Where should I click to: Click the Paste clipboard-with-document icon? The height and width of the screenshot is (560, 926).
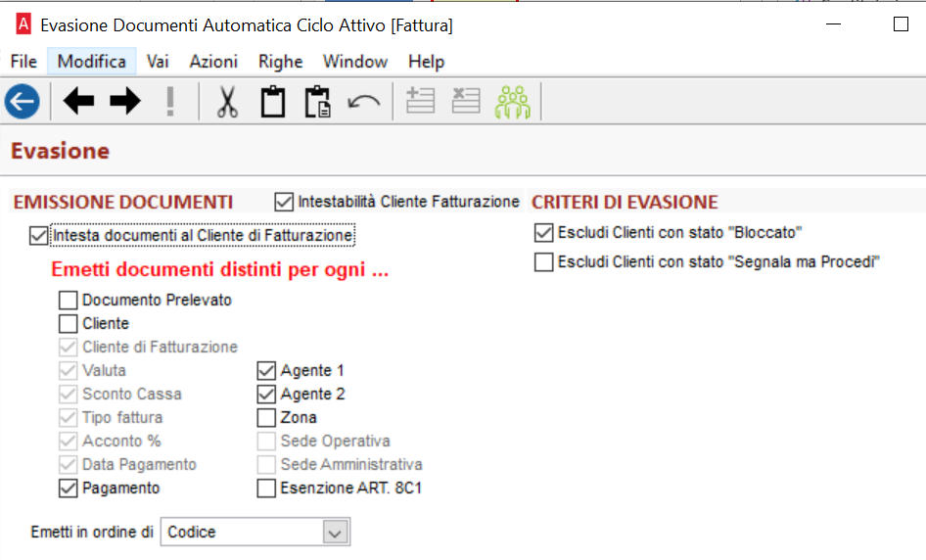(x=318, y=102)
